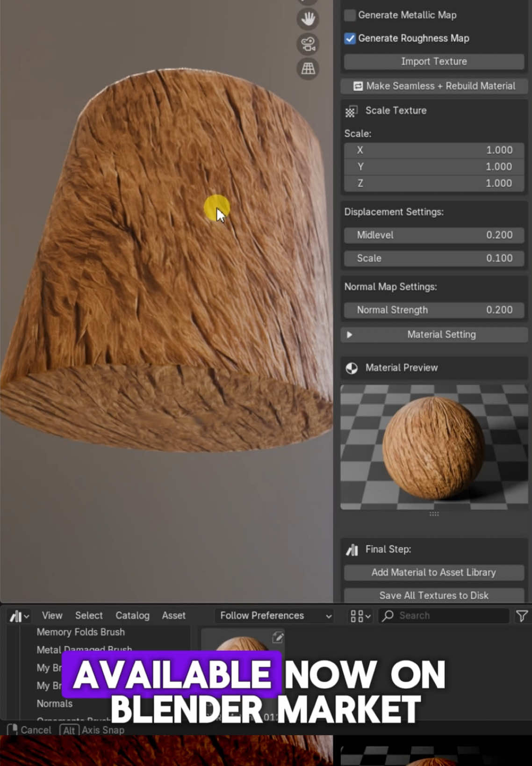Adjust the displacement Scale 0.100 field
The width and height of the screenshot is (532, 766).
(434, 258)
